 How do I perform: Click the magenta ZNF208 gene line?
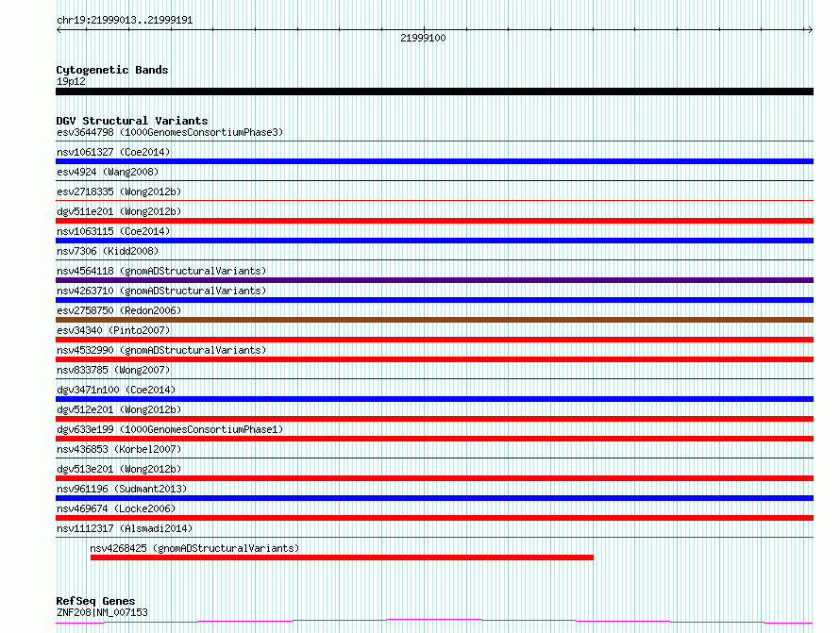pos(434,622)
